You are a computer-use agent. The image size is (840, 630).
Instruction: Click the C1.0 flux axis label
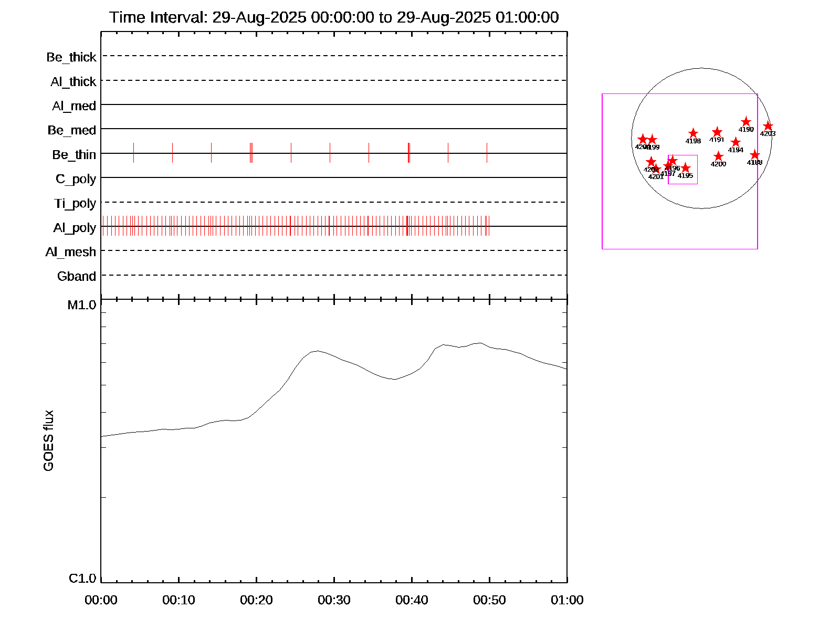point(82,579)
